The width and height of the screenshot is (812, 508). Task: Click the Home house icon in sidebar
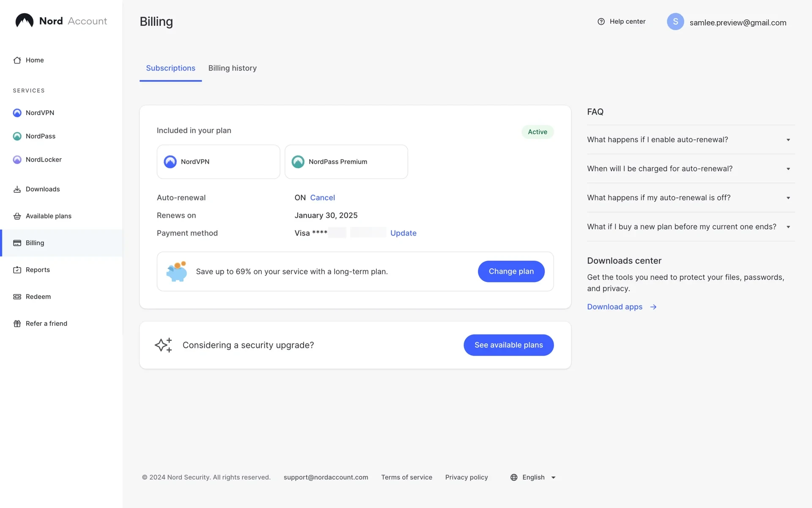(17, 60)
